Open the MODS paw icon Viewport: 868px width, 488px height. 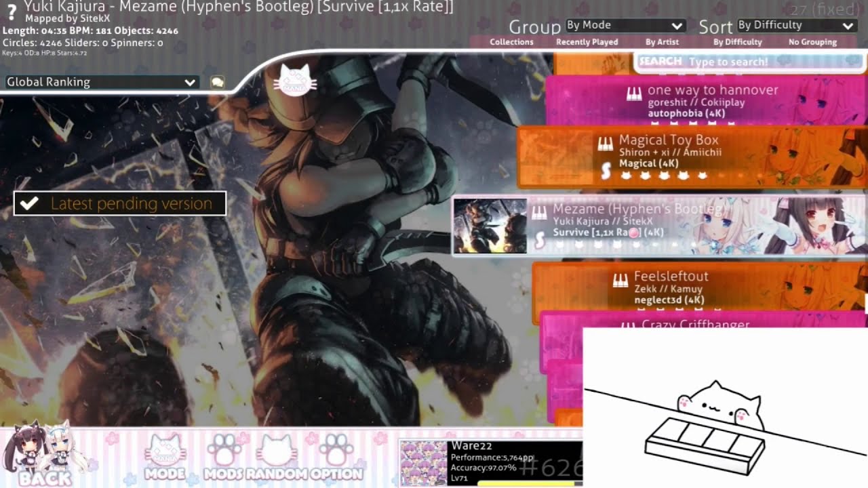pyautogui.click(x=224, y=456)
